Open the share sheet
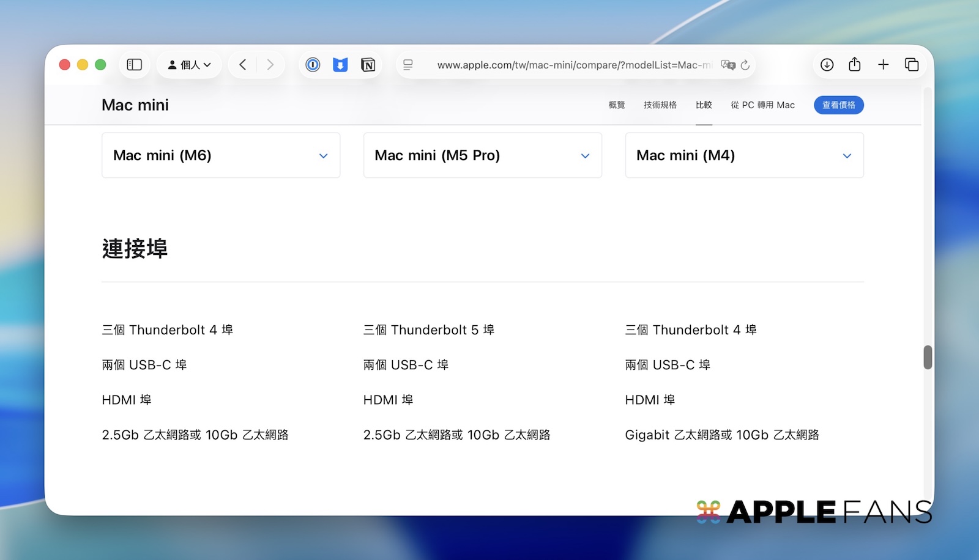Image resolution: width=979 pixels, height=560 pixels. click(855, 64)
